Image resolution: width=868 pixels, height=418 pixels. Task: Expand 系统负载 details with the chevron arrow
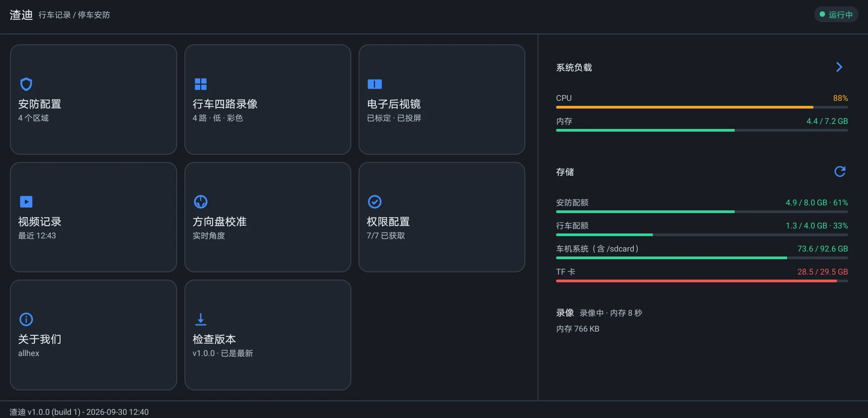click(840, 67)
